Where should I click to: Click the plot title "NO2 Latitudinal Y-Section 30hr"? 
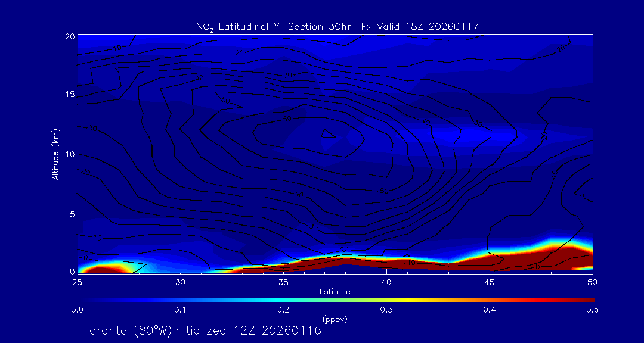275,27
